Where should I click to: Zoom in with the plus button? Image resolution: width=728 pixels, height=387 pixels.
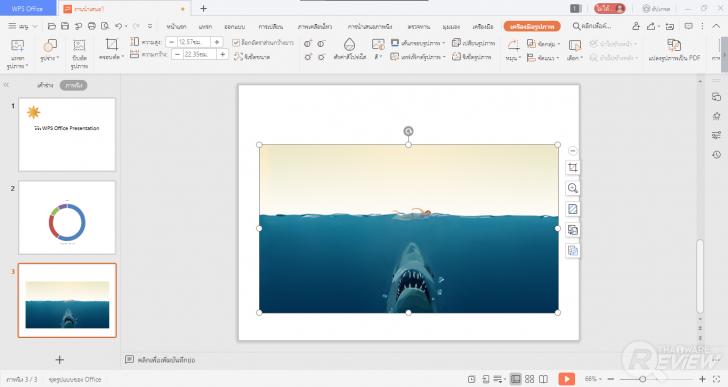coord(702,379)
